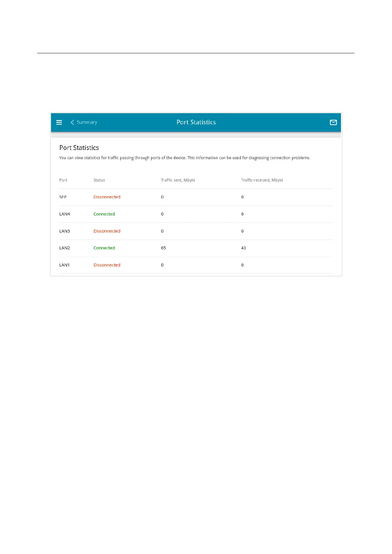
Task: Click LAN2 traffic received value 43
Action: (x=244, y=248)
